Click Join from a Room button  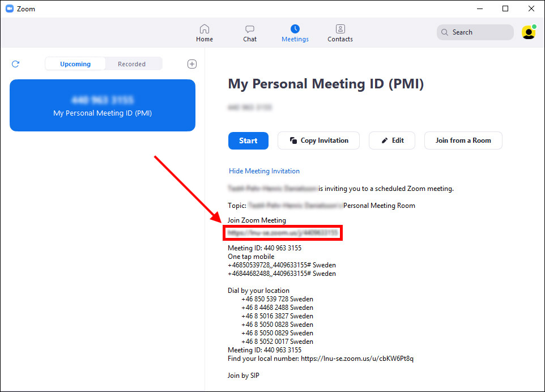click(x=463, y=140)
